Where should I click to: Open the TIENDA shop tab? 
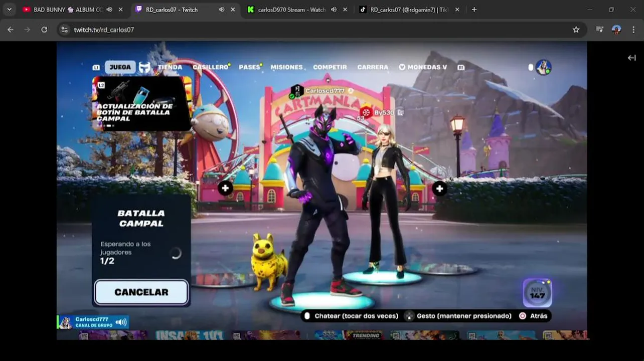click(x=170, y=67)
